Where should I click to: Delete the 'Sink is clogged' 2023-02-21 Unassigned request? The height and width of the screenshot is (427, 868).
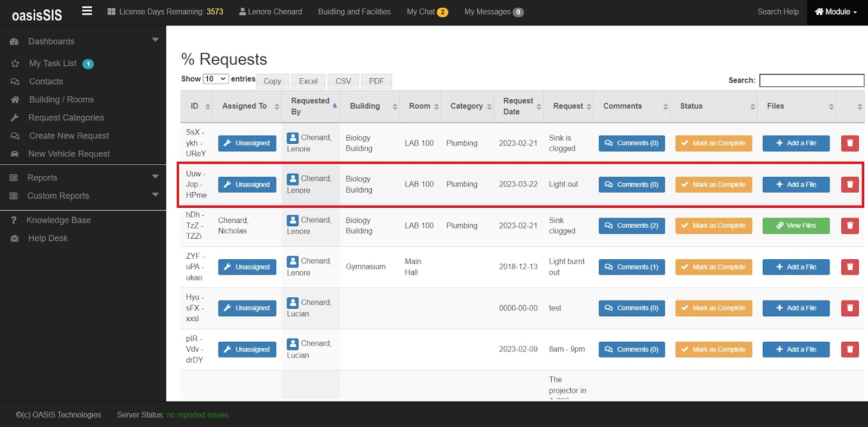(850, 143)
